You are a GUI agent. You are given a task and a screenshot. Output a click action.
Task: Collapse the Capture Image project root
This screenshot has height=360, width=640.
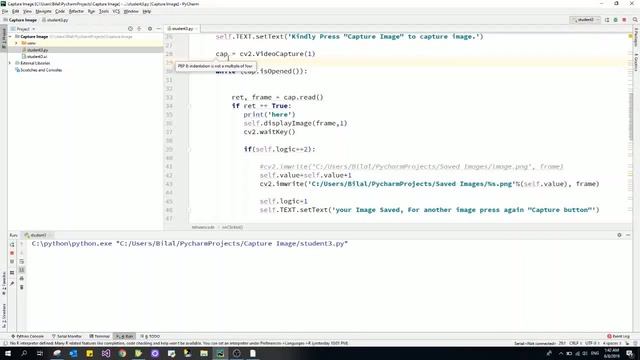(10, 37)
